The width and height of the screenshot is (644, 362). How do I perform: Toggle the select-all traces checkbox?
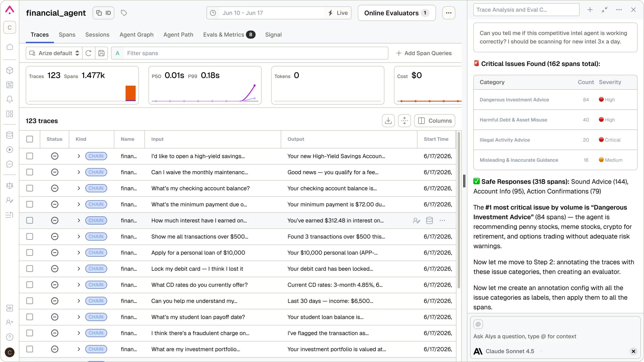(x=30, y=139)
